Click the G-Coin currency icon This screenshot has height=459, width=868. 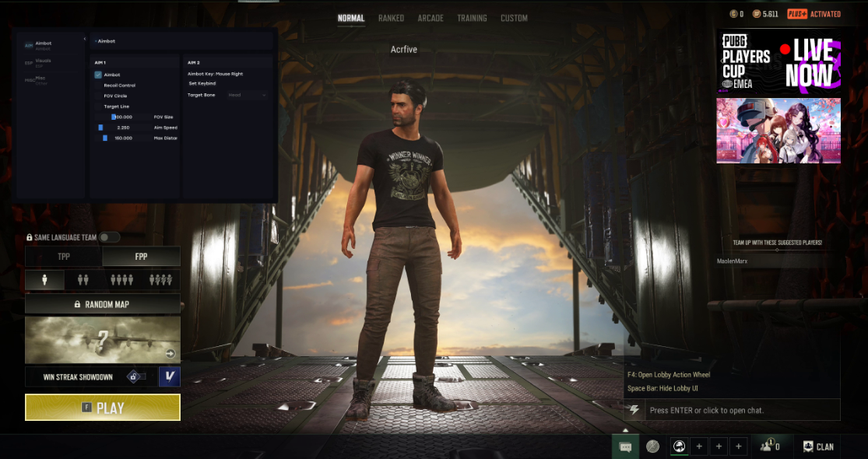point(733,14)
